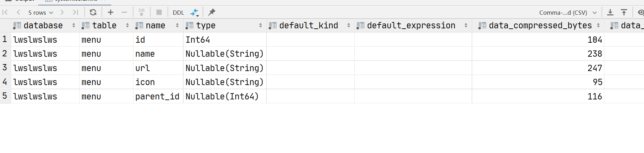Viewport: 644px width, 153px height.
Task: Toggle the eye view options icon
Action: tap(640, 13)
